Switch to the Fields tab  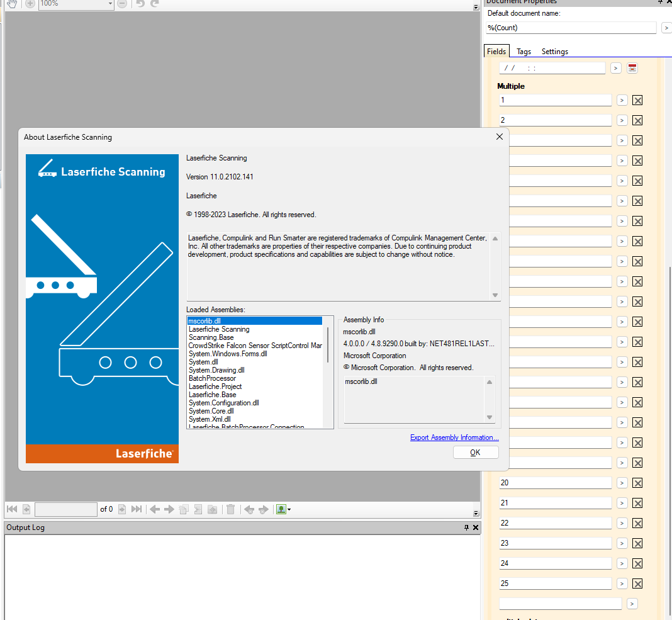[496, 52]
